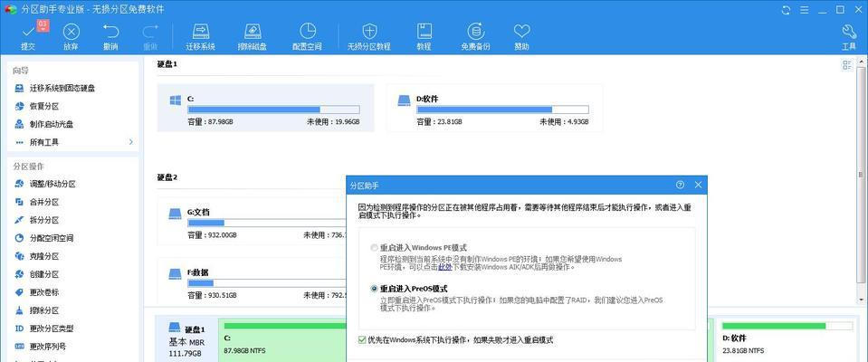Click the 撤销 (Undo) toolbar icon
This screenshot has width=868, height=362.
click(110, 32)
